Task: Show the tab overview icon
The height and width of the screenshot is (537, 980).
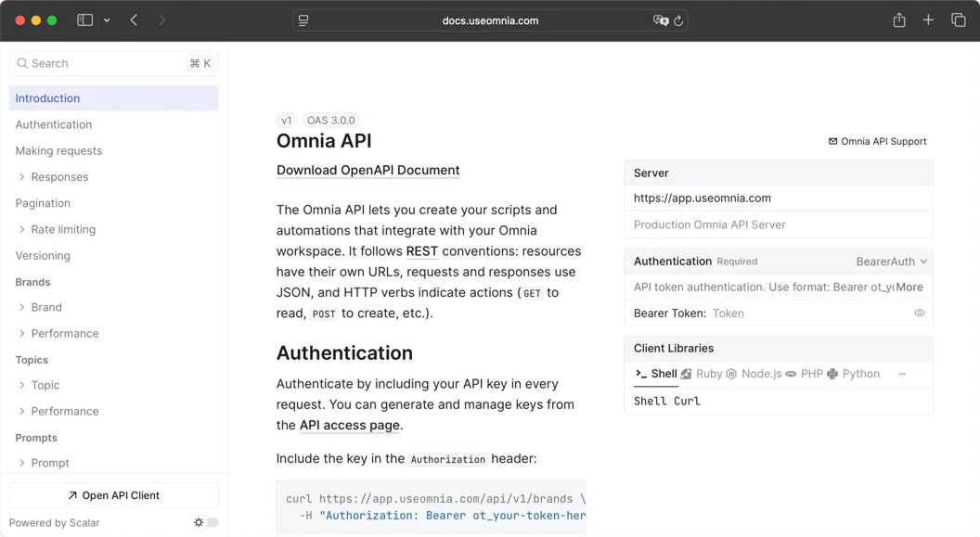Action: [x=958, y=20]
